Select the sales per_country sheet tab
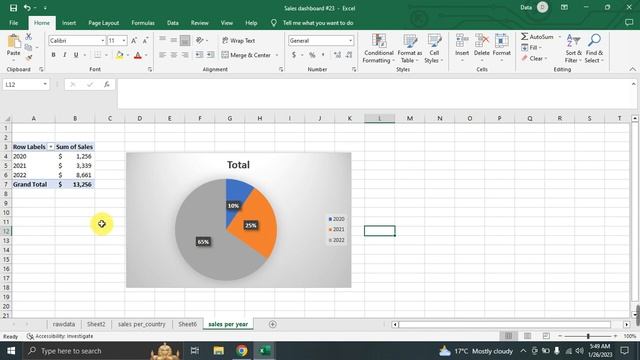640x360 pixels. click(142, 324)
